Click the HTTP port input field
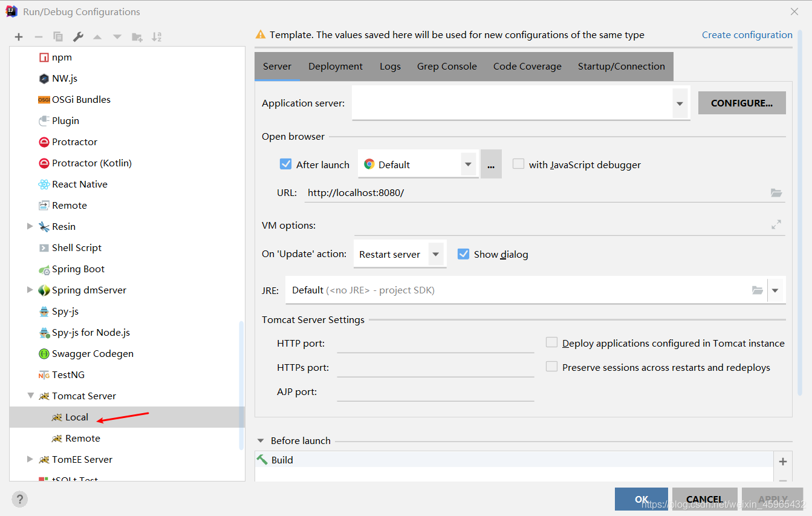812x516 pixels. click(x=435, y=343)
